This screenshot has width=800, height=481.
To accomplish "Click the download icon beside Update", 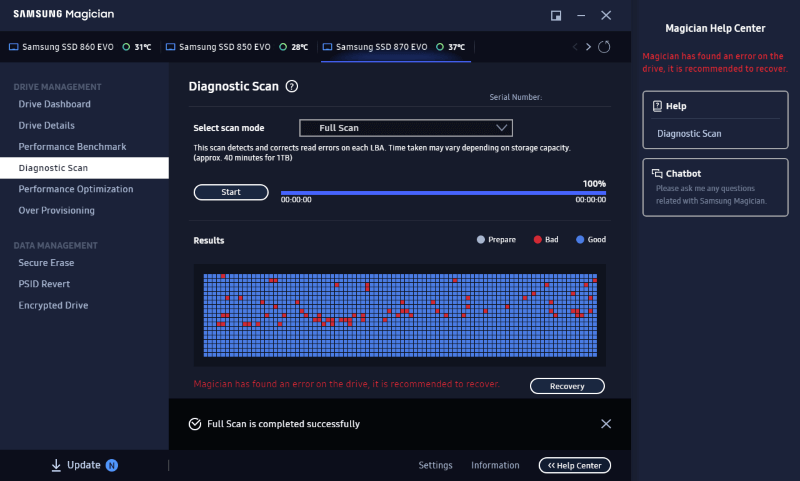I will (56, 465).
